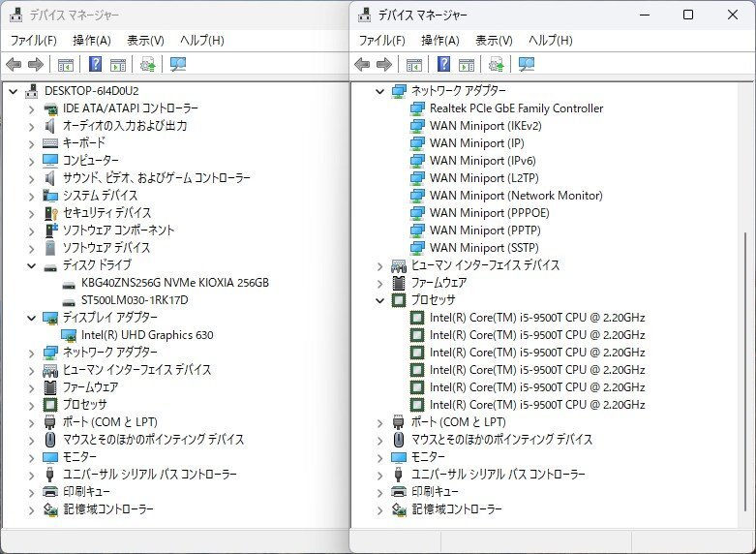The height and width of the screenshot is (554, 756).
Task: Collapse ネットワーク アダプター in right window
Action: [x=379, y=91]
